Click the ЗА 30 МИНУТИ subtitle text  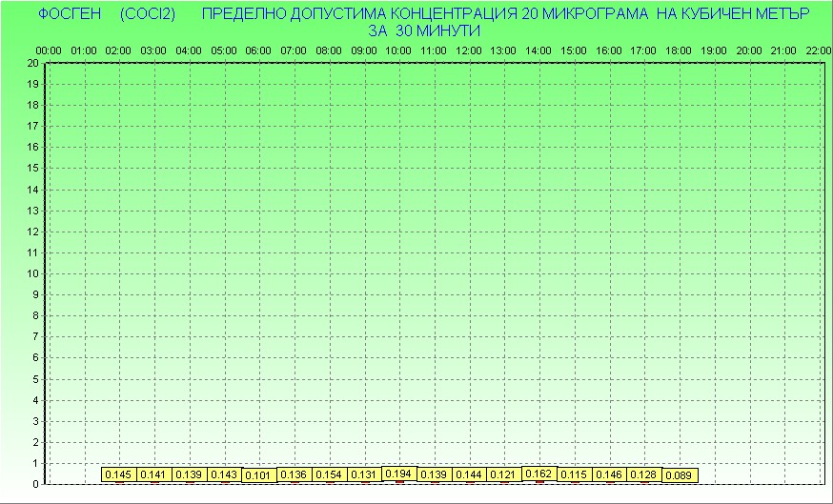tap(422, 30)
